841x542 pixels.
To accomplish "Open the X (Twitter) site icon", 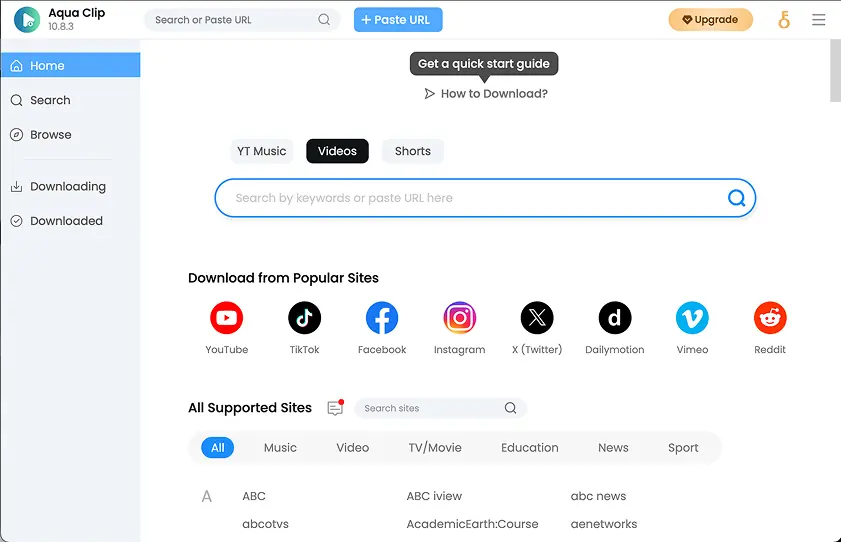I will pos(537,317).
